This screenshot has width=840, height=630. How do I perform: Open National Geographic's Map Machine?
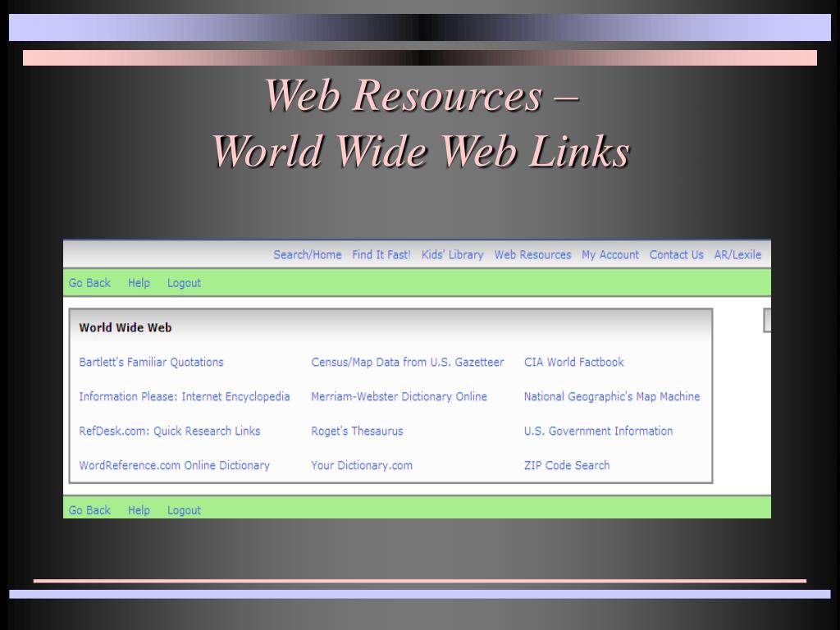point(612,396)
